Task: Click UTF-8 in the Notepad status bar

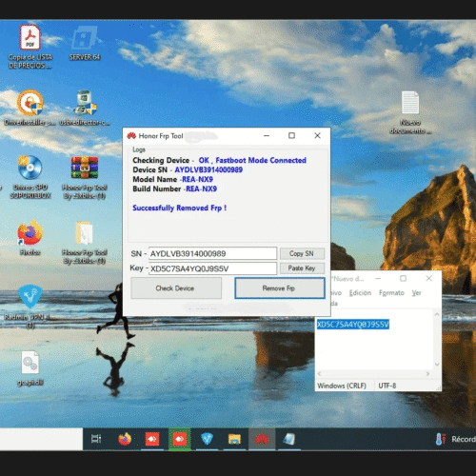Action: [x=387, y=386]
